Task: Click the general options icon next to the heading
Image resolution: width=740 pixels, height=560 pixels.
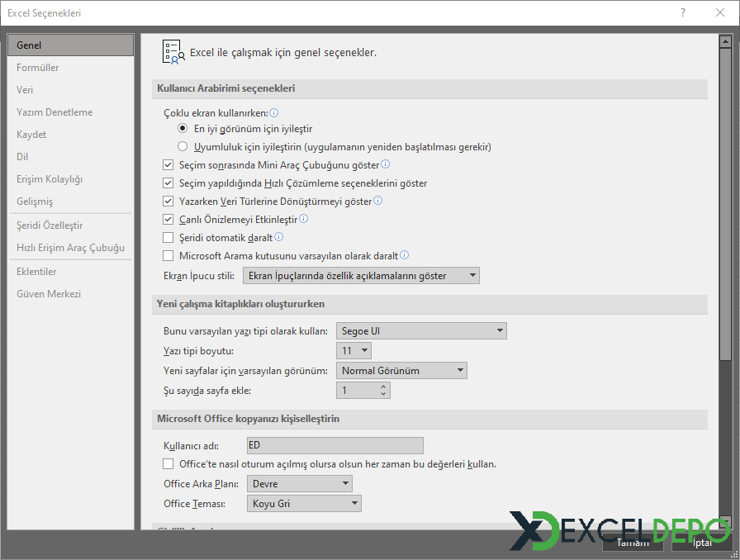Action: click(173, 52)
